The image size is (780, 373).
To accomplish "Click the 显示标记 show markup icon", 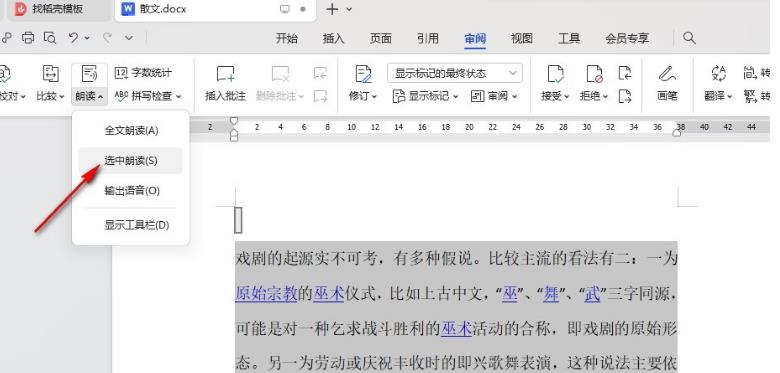I will click(399, 96).
